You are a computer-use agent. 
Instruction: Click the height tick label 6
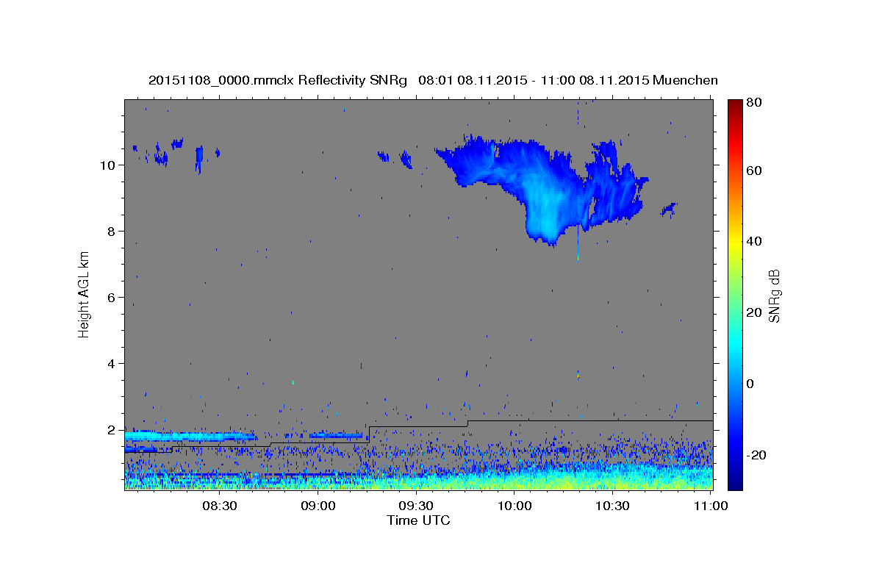pos(112,298)
